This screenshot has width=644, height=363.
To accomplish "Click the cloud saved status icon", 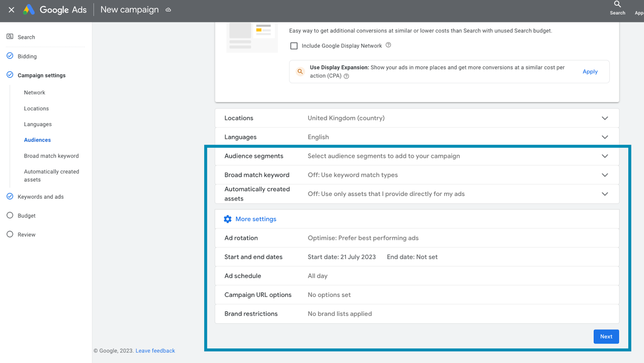I will (x=168, y=10).
